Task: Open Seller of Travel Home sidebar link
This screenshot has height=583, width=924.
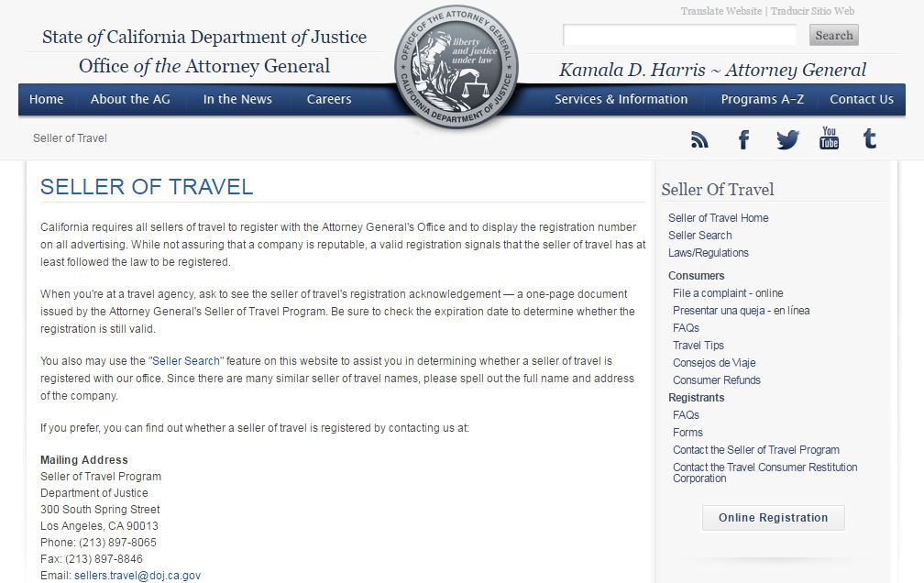Action: [x=719, y=218]
